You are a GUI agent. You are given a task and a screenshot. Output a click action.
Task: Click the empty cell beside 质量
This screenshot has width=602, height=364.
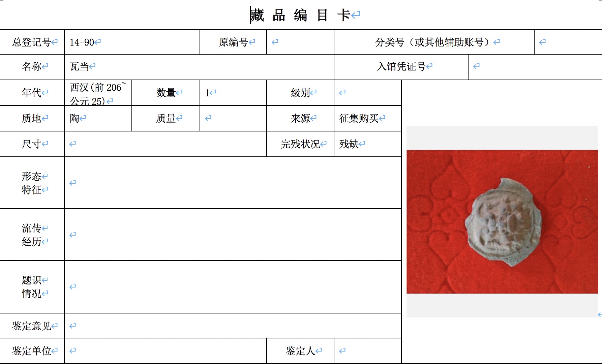(233, 118)
